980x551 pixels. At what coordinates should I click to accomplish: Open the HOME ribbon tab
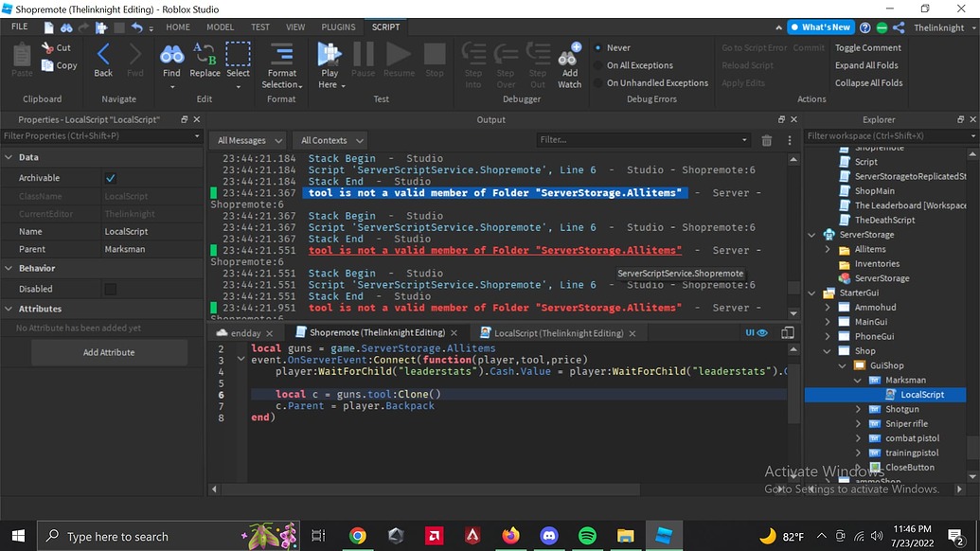tap(178, 27)
